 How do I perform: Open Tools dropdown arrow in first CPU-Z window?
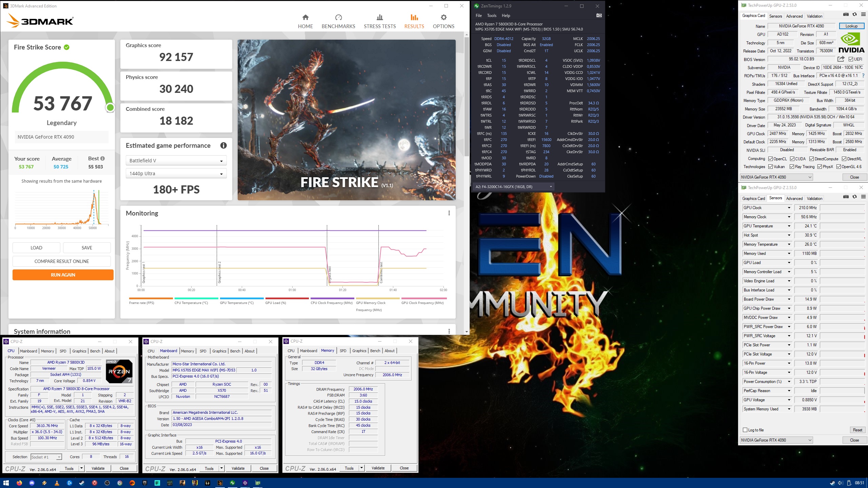pos(81,468)
